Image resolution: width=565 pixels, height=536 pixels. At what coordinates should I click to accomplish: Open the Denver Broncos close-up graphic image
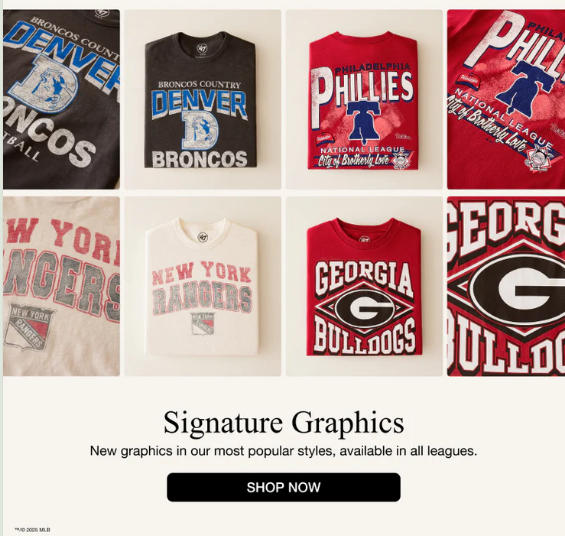pyautogui.click(x=61, y=99)
